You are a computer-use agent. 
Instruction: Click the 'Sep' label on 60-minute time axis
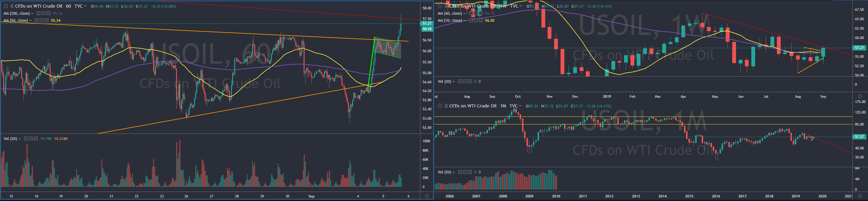(x=311, y=196)
